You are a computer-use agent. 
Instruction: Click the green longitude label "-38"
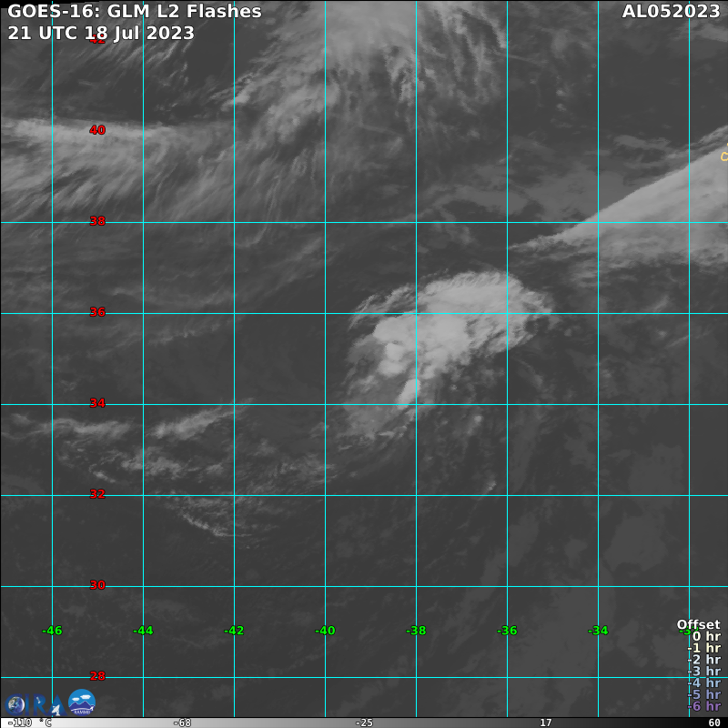(x=416, y=631)
